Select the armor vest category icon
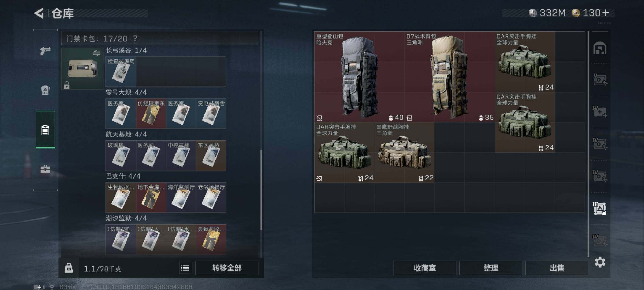 tap(45, 90)
